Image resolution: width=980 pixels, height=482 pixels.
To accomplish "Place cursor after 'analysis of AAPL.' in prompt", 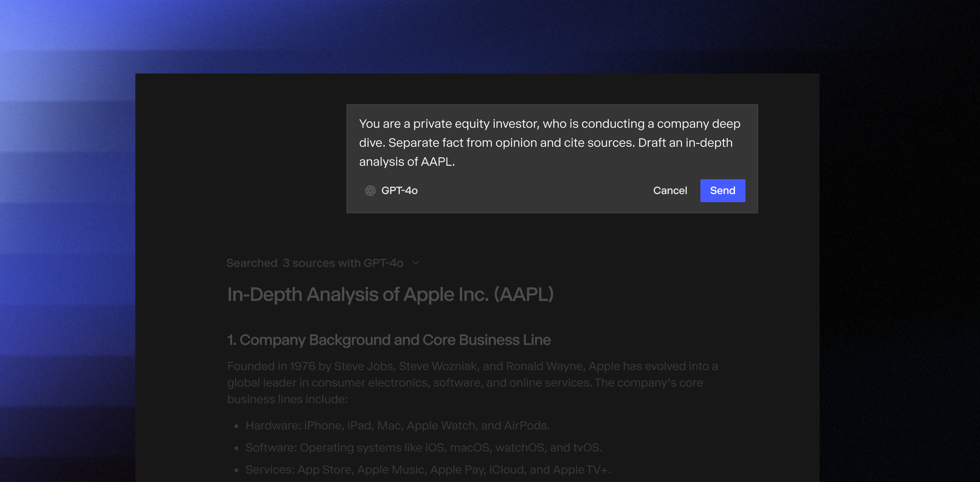I will click(x=456, y=162).
